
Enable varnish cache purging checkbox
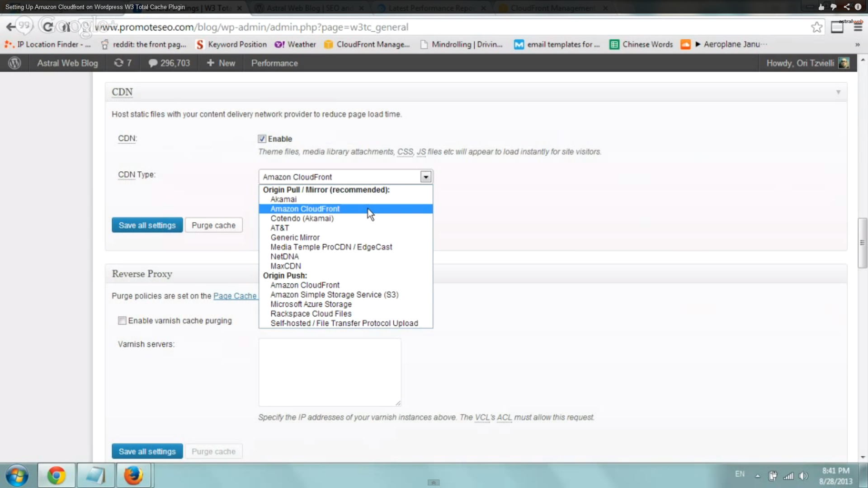(122, 320)
